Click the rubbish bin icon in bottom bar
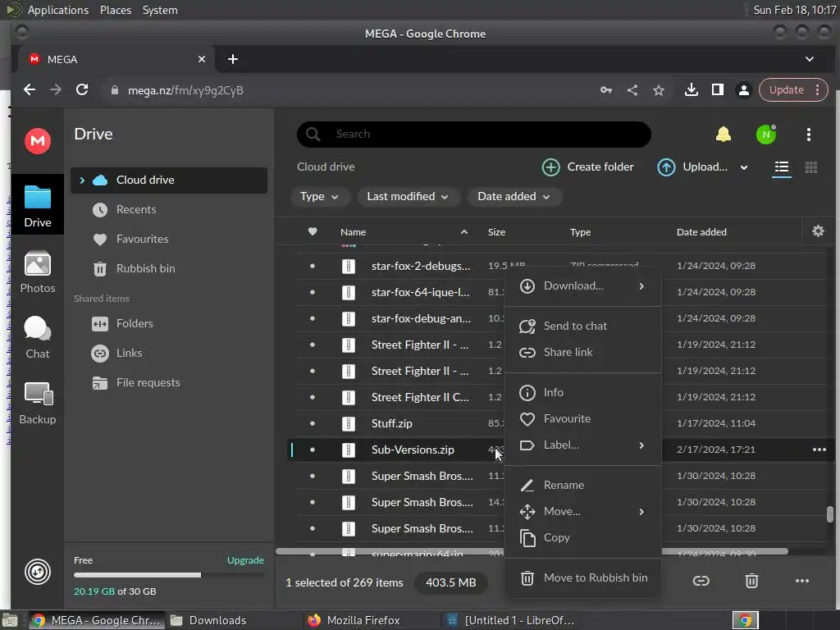 [751, 581]
